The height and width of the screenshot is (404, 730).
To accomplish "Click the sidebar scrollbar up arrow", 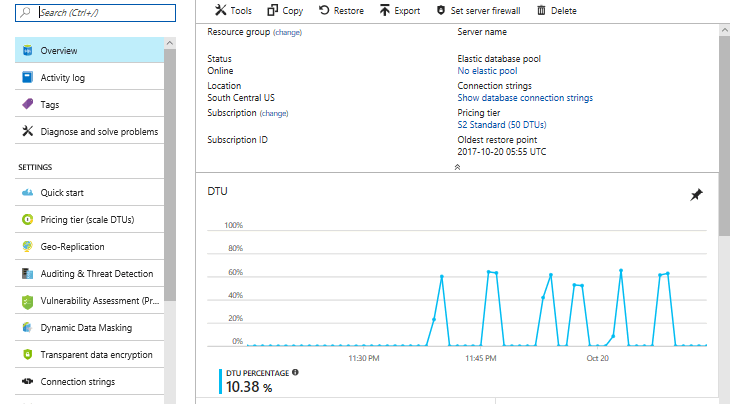I will (170, 43).
